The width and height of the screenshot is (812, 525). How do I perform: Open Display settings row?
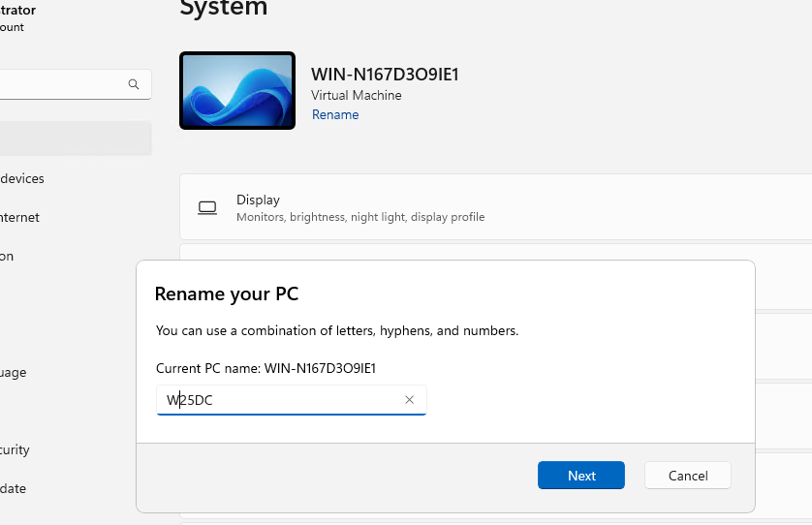(495, 207)
